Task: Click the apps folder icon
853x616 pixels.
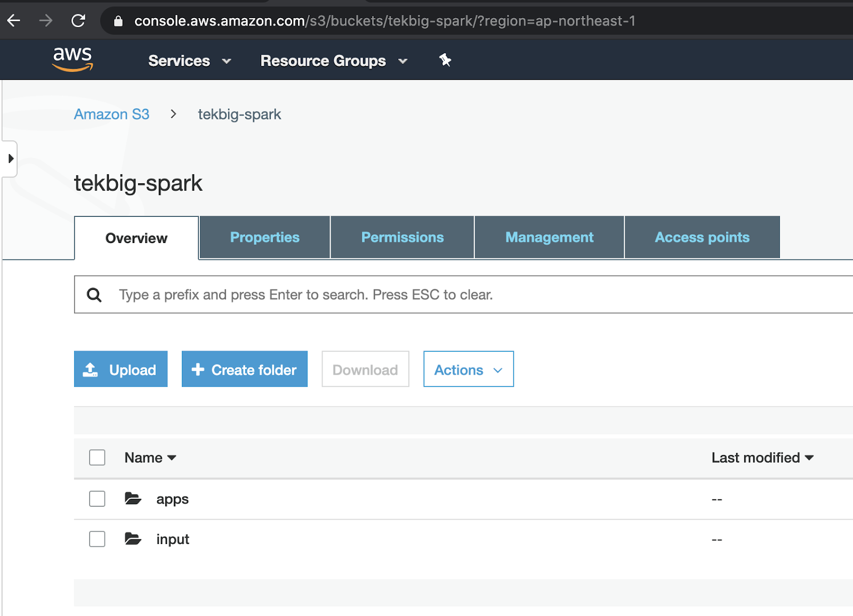Action: point(133,499)
